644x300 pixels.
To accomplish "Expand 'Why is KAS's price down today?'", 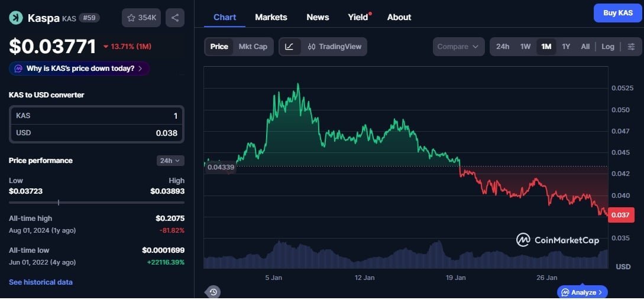I will point(79,69).
